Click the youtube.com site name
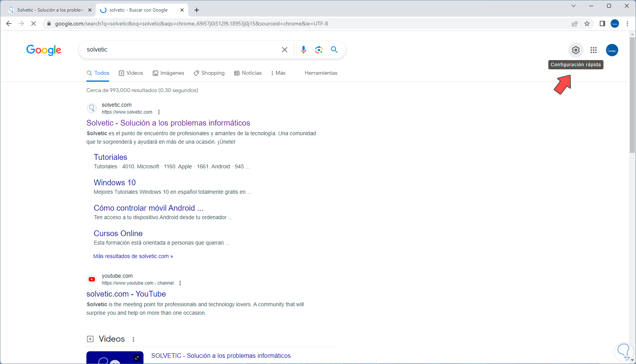The height and width of the screenshot is (364, 636). click(117, 276)
